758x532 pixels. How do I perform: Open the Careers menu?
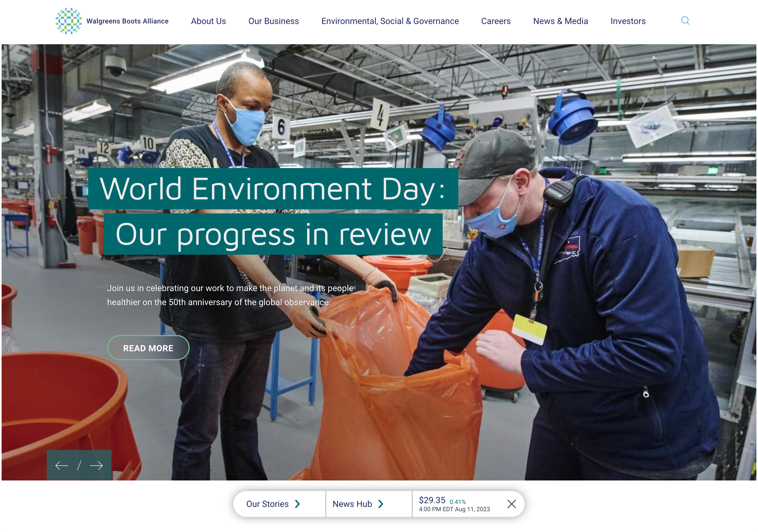click(x=496, y=21)
